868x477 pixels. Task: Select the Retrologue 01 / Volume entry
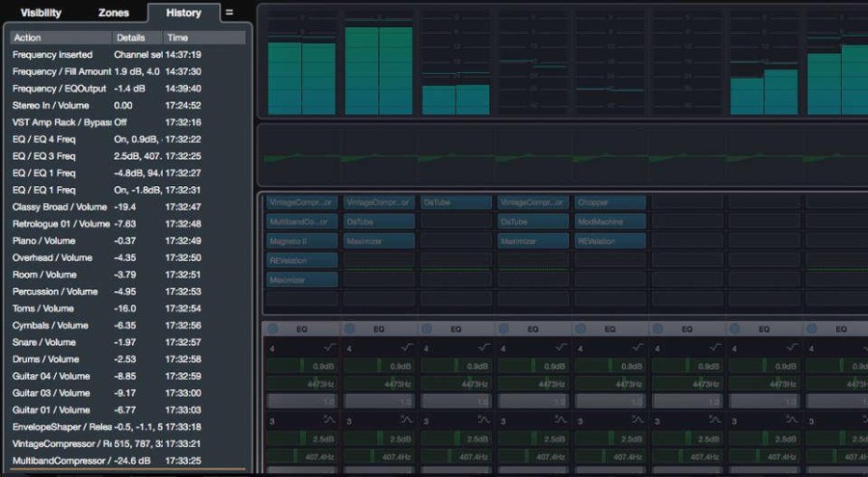tap(128, 225)
